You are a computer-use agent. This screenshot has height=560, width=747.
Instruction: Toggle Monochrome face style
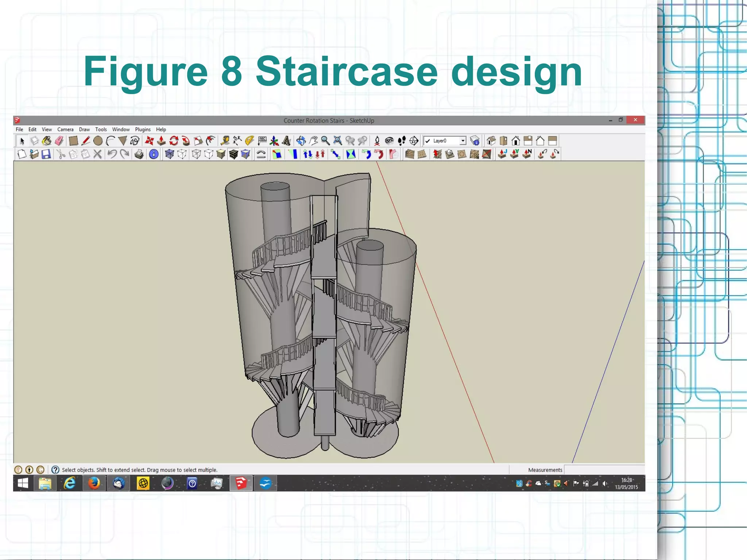(246, 154)
